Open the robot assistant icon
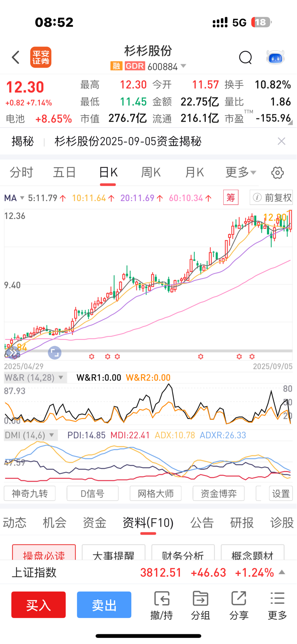The height and width of the screenshot is (644, 297). pos(275,58)
